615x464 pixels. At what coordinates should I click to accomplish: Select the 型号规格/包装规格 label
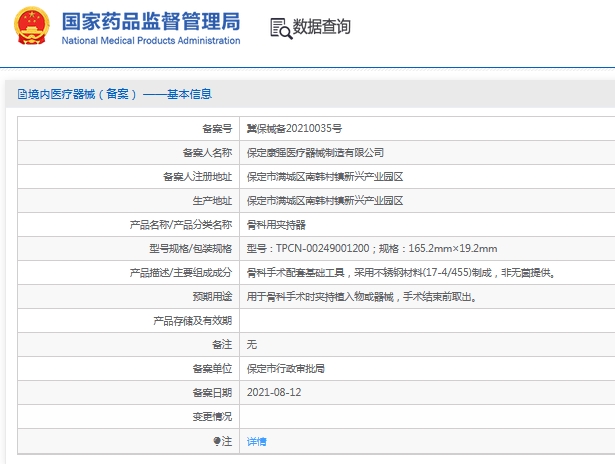191,249
